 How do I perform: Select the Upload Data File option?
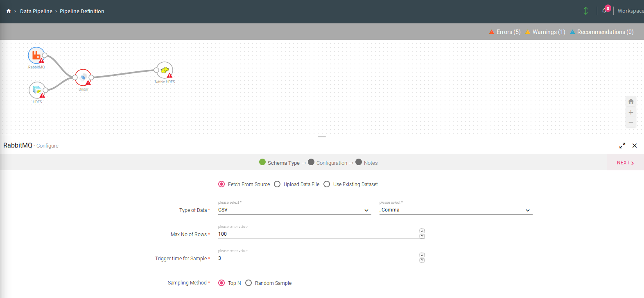pos(277,184)
